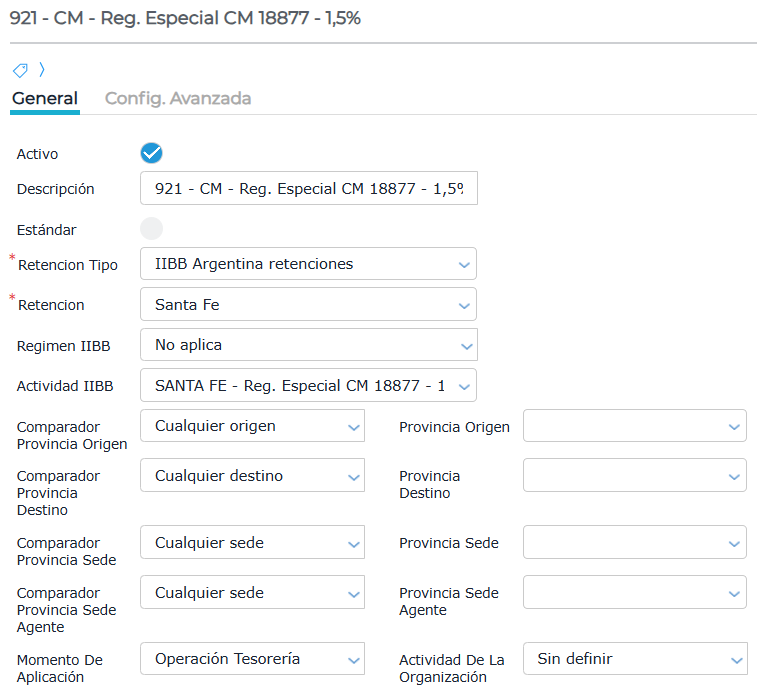Open the Actividad De La Organización dropdown
The height and width of the screenshot is (692, 757).
coord(634,659)
